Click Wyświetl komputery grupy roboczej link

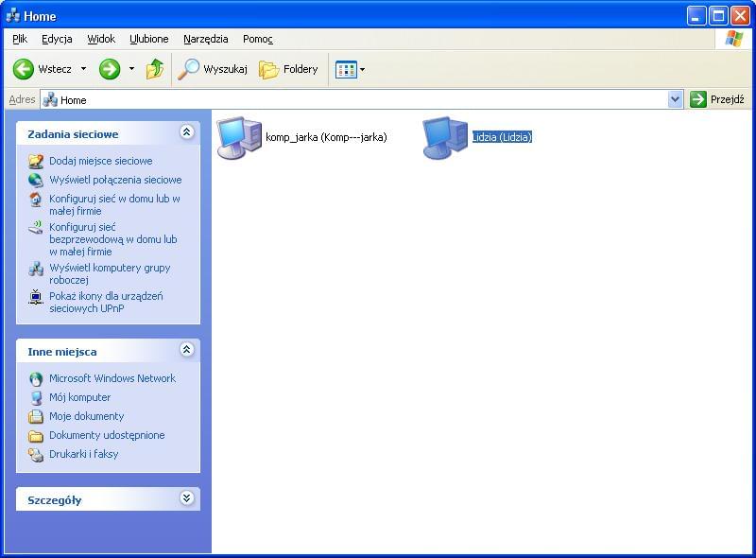click(110, 273)
